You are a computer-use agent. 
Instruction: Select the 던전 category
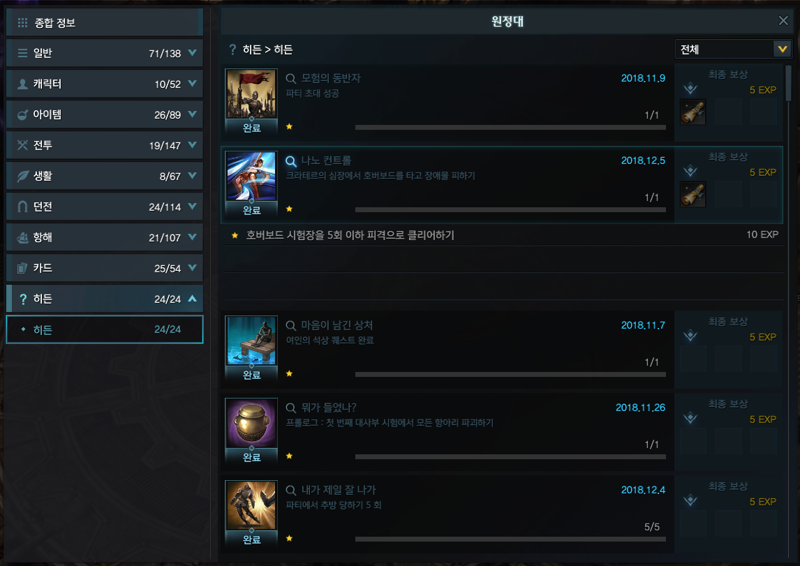105,207
